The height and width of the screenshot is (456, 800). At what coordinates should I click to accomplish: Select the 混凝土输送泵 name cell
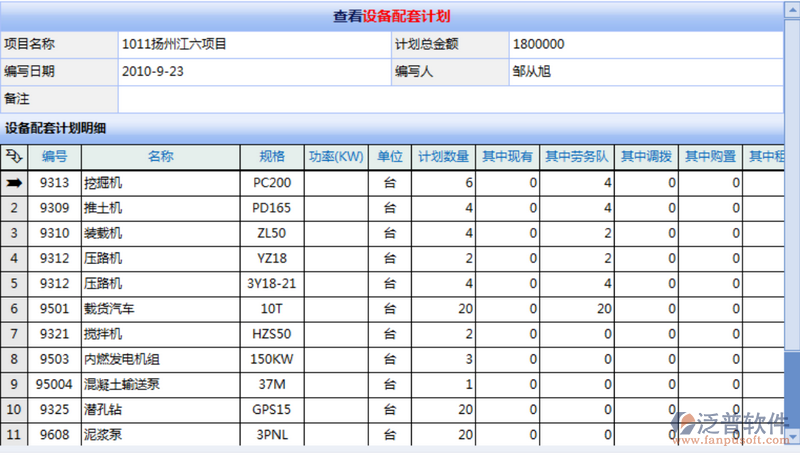click(160, 384)
